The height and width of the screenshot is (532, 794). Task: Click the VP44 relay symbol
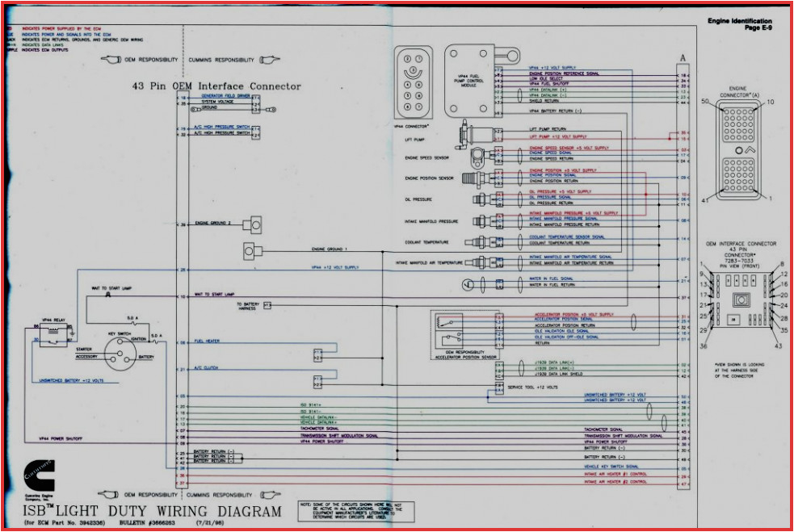[x=56, y=333]
